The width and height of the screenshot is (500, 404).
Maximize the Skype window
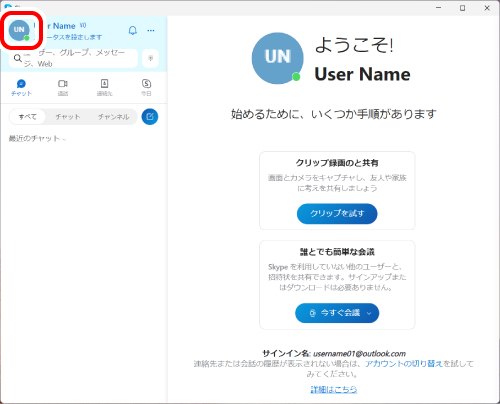[x=463, y=8]
